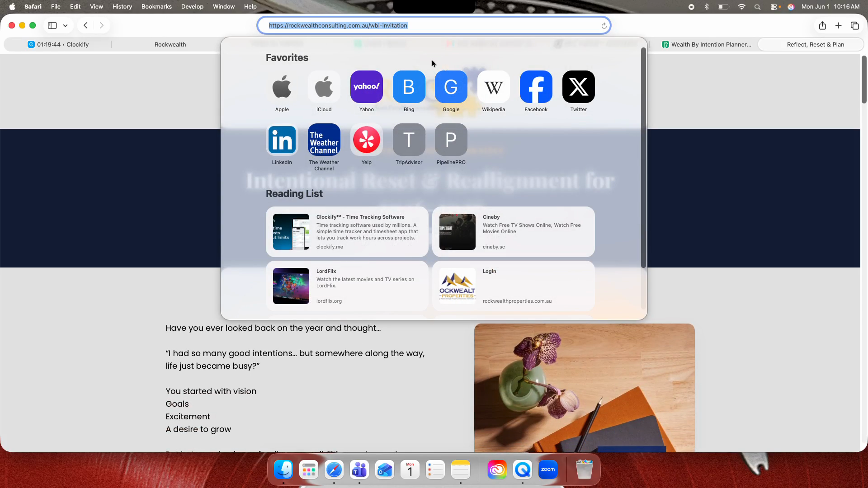Open Reminders from the Dock
The height and width of the screenshot is (488, 868).
(x=435, y=470)
